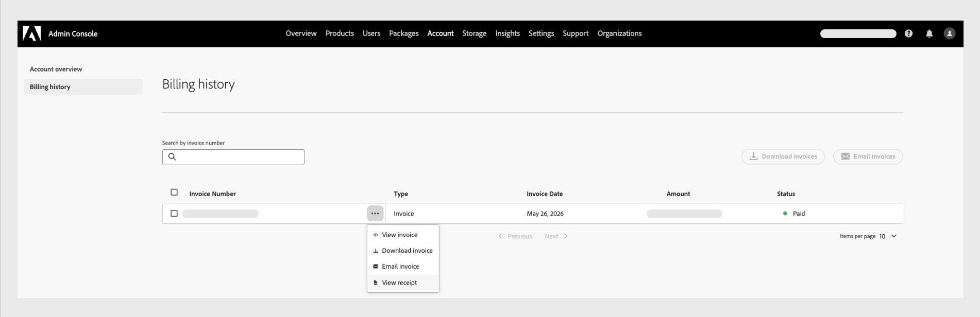
Task: Open the user profile avatar icon
Action: click(950, 33)
